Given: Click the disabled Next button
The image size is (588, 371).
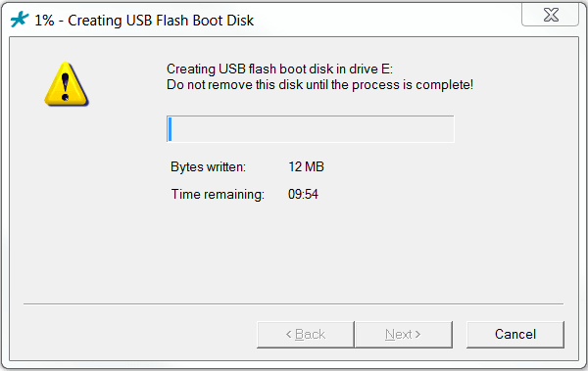Looking at the screenshot, I should 404,334.
